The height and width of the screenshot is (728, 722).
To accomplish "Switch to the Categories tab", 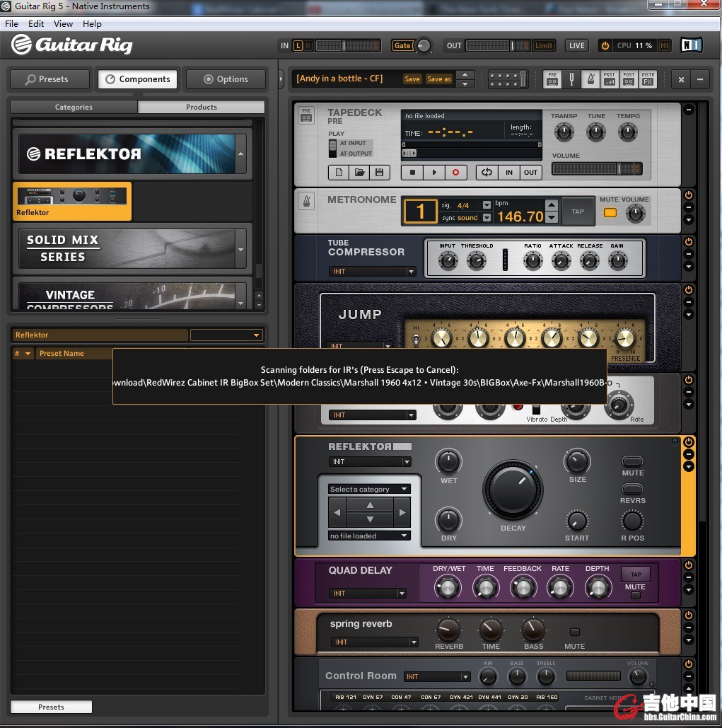I will (74, 107).
